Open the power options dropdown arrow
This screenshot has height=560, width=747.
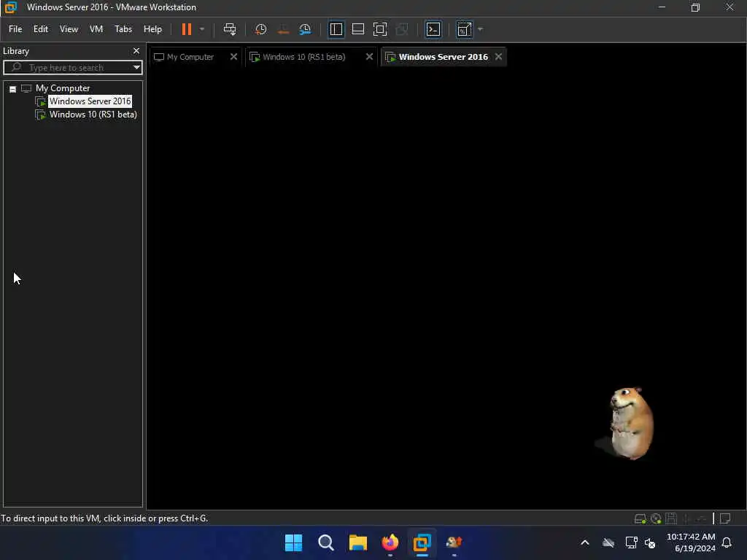(x=202, y=29)
